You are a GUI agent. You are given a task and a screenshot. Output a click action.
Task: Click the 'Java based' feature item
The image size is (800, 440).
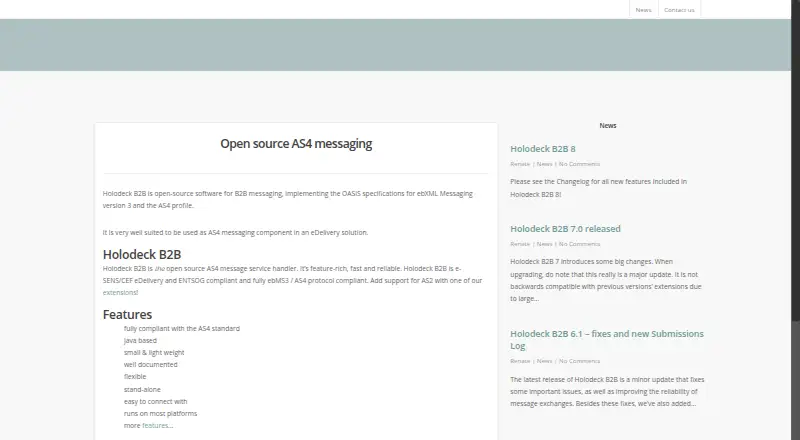point(140,340)
